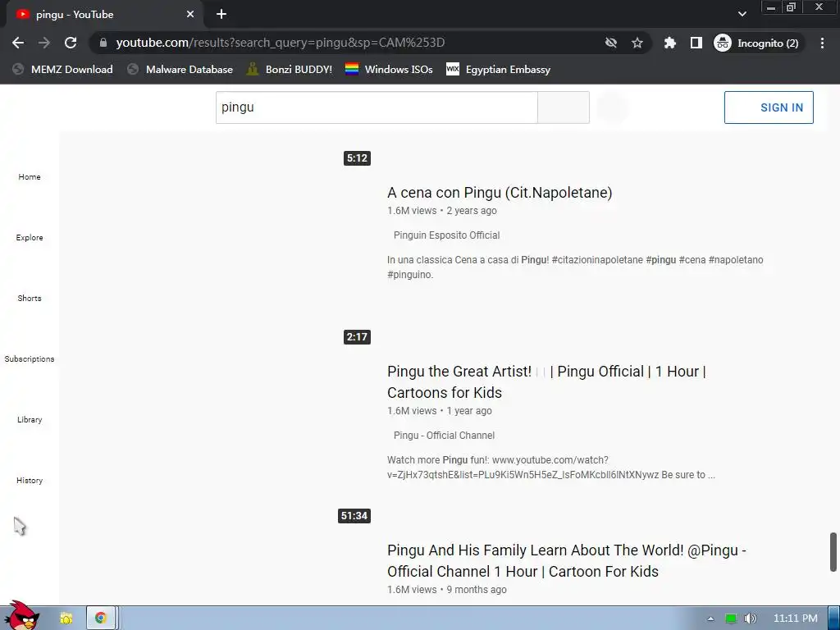Click the Angry Birds start button
The image size is (840, 630).
coord(21,616)
